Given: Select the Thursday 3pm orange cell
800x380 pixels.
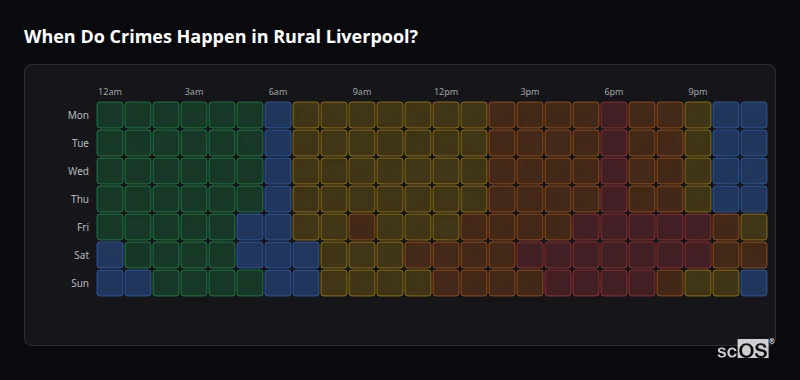Looking at the screenshot, I should tap(530, 199).
